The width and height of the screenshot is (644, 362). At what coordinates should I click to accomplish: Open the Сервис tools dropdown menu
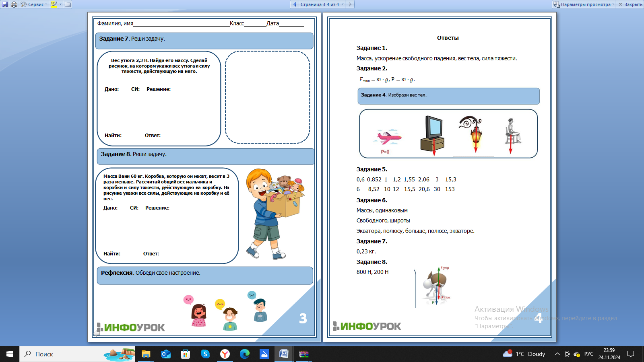point(34,4)
